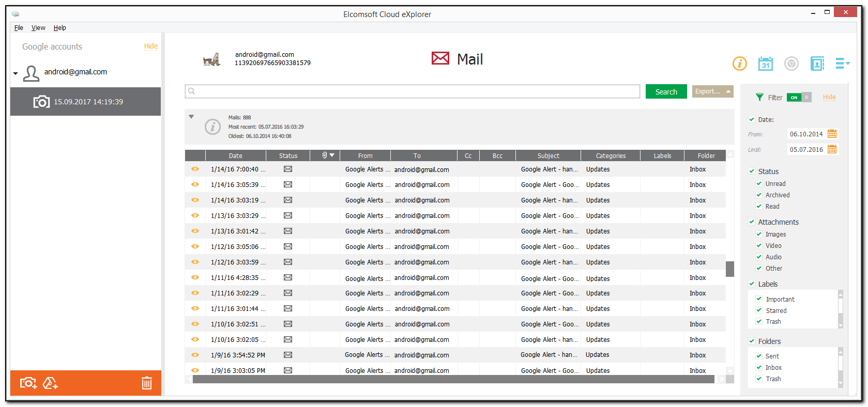
Task: Collapse the mail summary info panel
Action: click(191, 117)
